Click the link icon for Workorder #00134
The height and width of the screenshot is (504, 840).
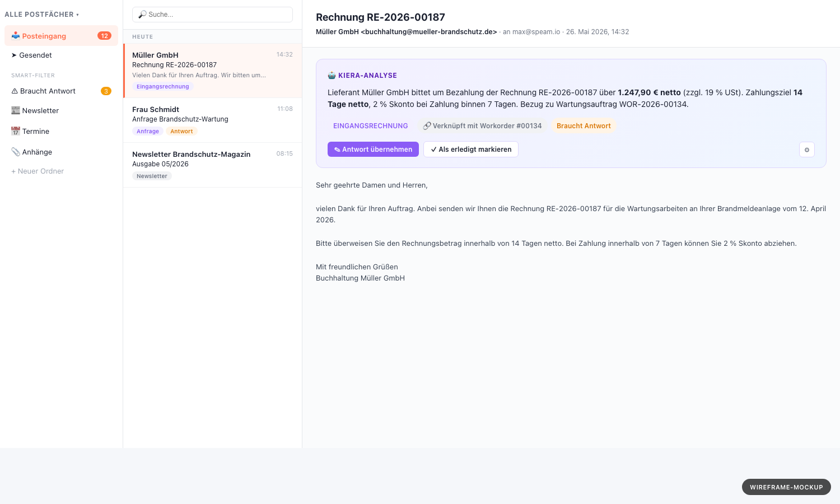coord(427,126)
